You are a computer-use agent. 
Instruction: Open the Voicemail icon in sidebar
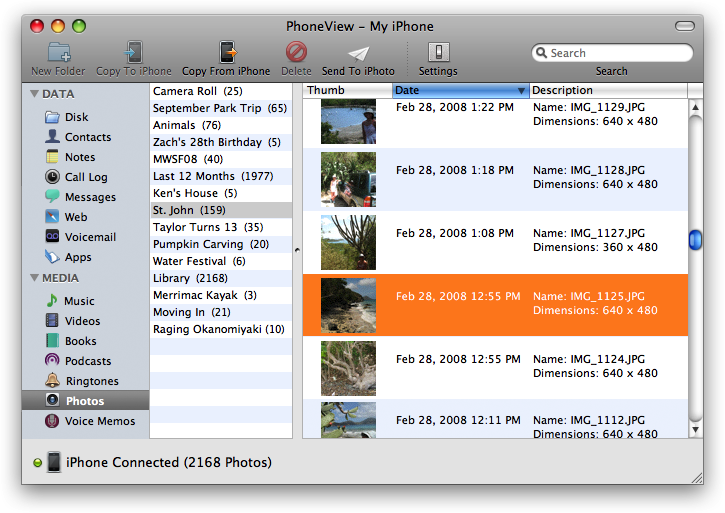52,236
